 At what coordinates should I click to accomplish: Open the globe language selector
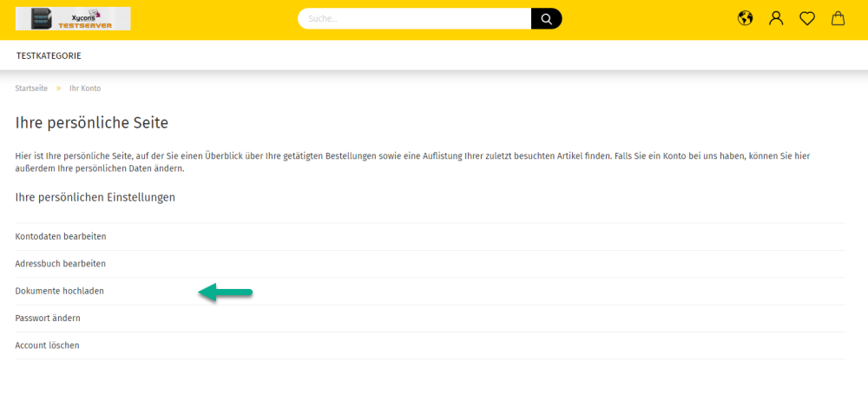click(746, 18)
